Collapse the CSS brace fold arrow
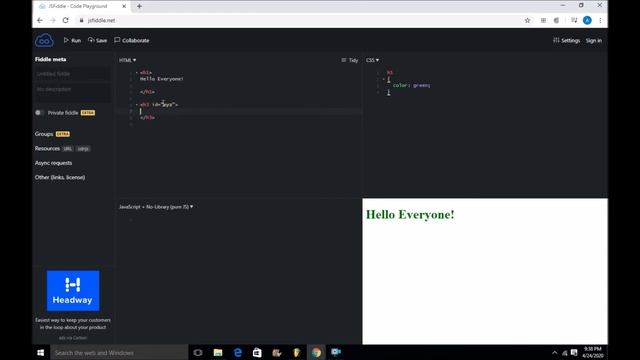Screen dimensions: 640x360 (384, 79)
